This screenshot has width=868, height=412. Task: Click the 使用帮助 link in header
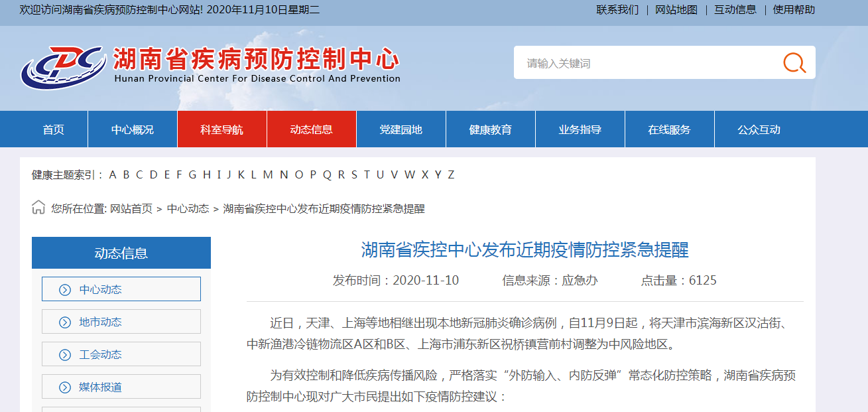794,9
